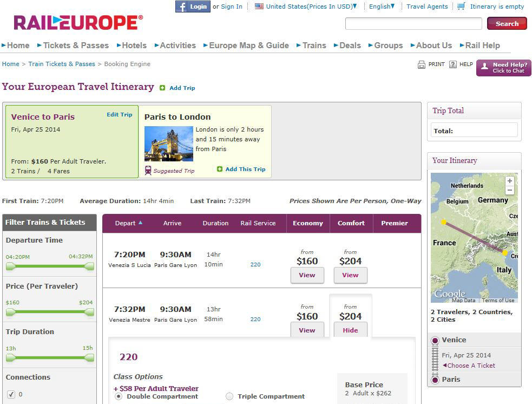Click the US flag icon
This screenshot has width=532, height=404.
point(259,6)
